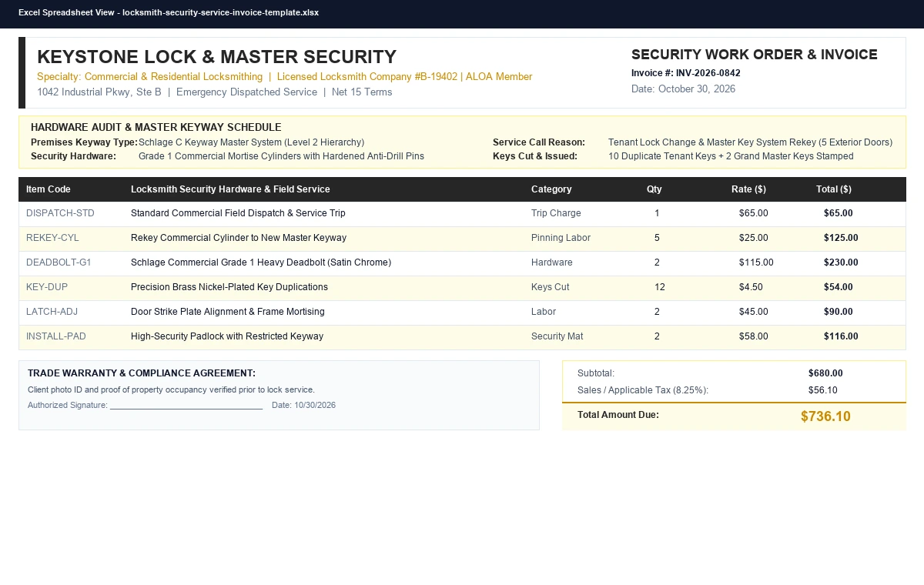Click the INSTALL-PAD item code cell
The width and height of the screenshot is (924, 585).
(56, 336)
